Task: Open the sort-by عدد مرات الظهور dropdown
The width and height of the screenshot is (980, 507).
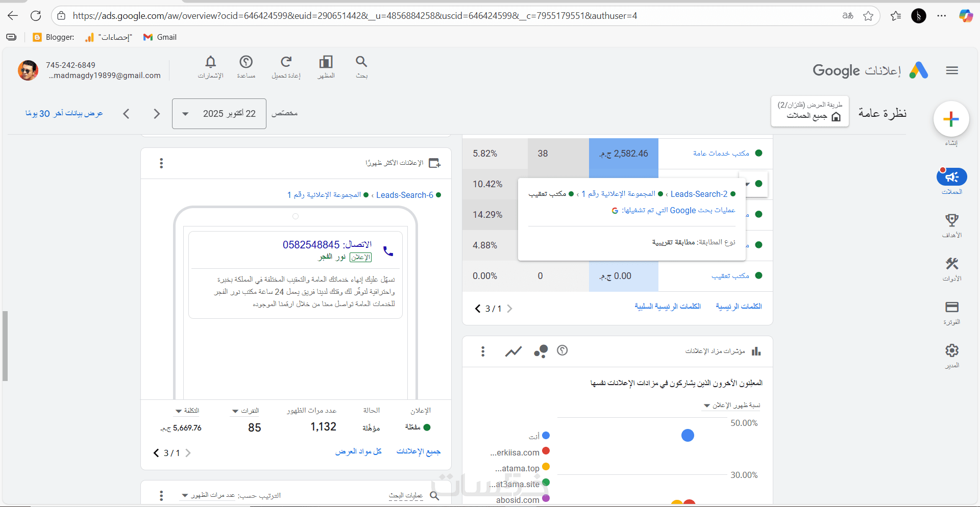Action: (208, 495)
